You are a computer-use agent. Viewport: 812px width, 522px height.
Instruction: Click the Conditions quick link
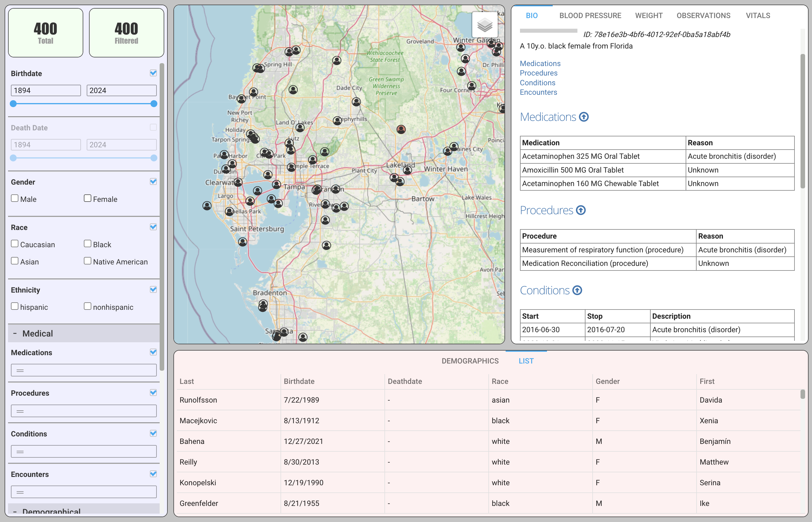pyautogui.click(x=538, y=83)
